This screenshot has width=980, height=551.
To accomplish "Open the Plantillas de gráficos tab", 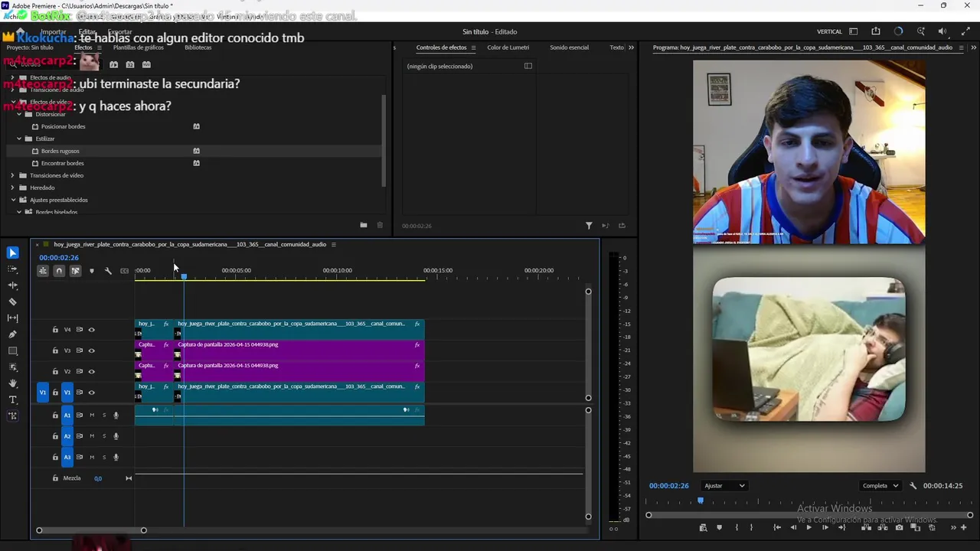I will (139, 47).
